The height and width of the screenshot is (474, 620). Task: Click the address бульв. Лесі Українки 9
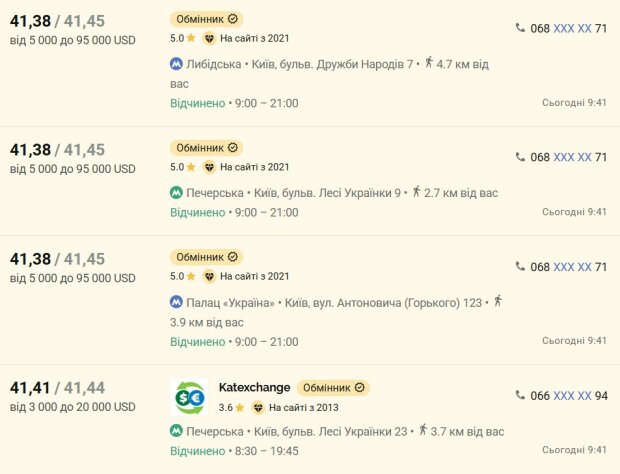(x=327, y=193)
